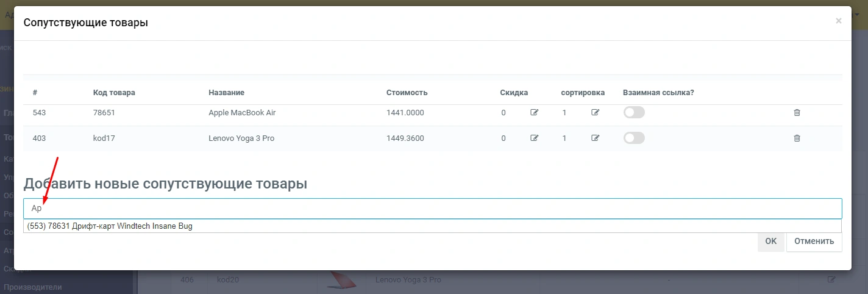Remove Lenovo Yoga 3 Pro via trash icon
Screen dimensions: 868x294
pos(797,138)
